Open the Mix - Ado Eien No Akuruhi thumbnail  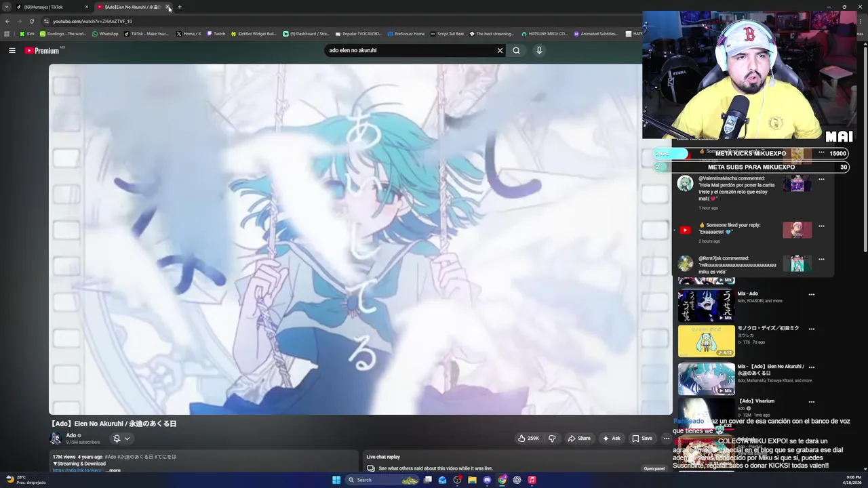tap(706, 379)
